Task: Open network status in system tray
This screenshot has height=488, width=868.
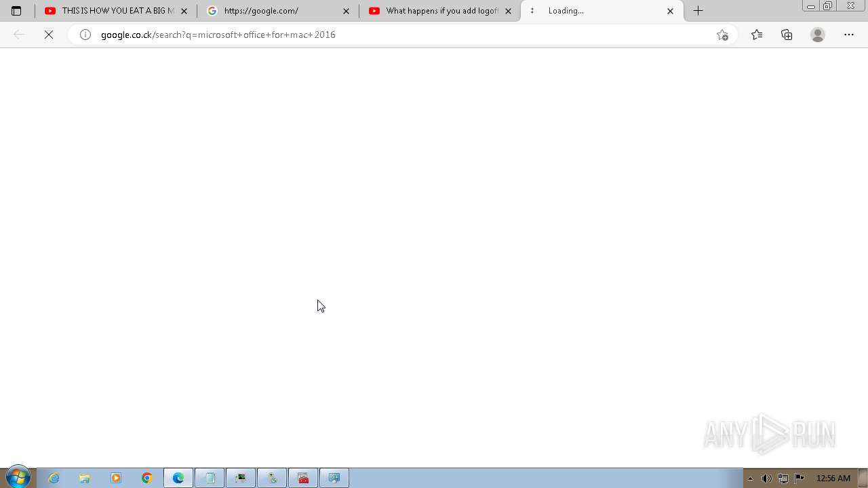Action: point(783,479)
